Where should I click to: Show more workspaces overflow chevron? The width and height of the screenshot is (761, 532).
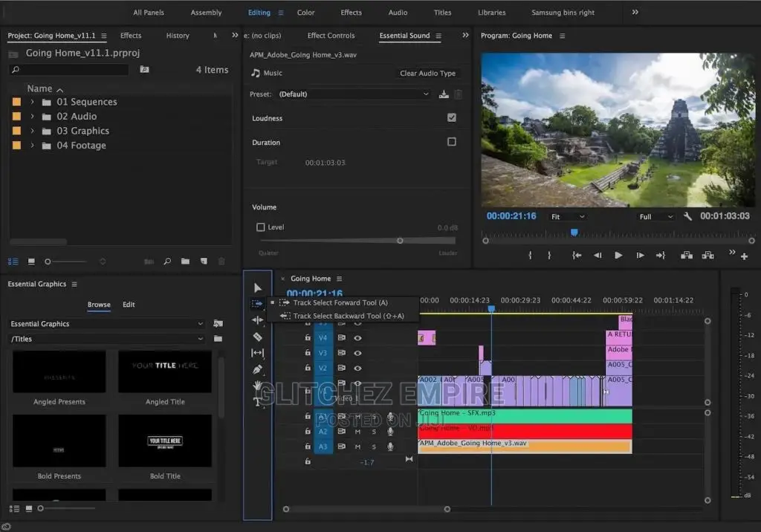(x=635, y=12)
